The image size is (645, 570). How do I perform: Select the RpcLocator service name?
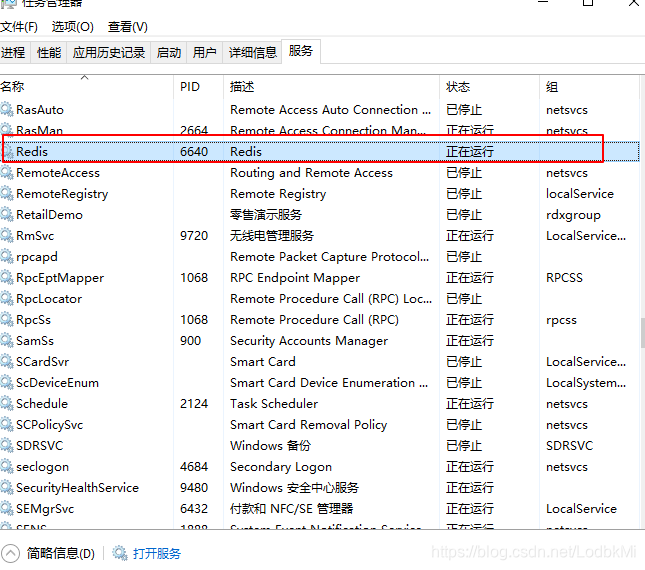click(49, 299)
